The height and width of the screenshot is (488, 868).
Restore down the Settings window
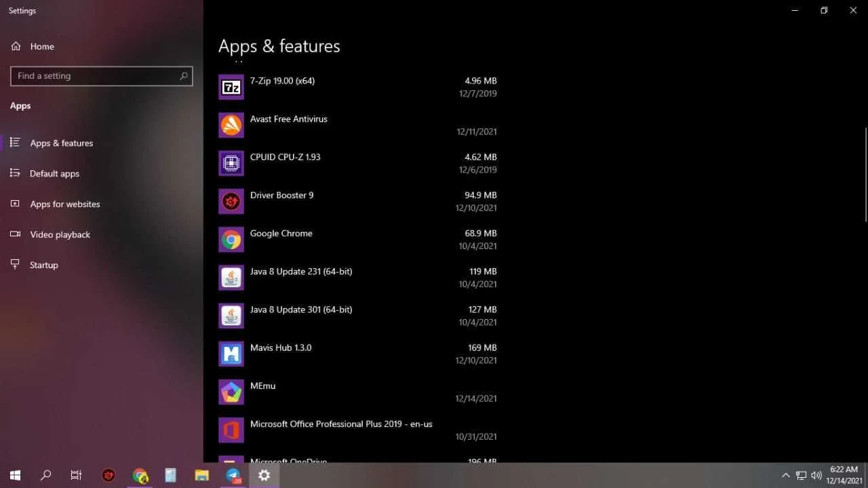click(x=824, y=10)
